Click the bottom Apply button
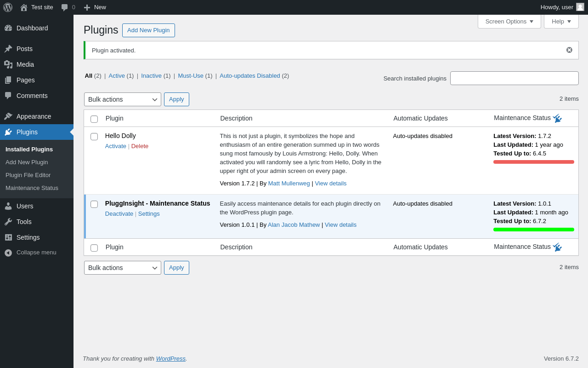The height and width of the screenshot is (368, 588). [176, 268]
